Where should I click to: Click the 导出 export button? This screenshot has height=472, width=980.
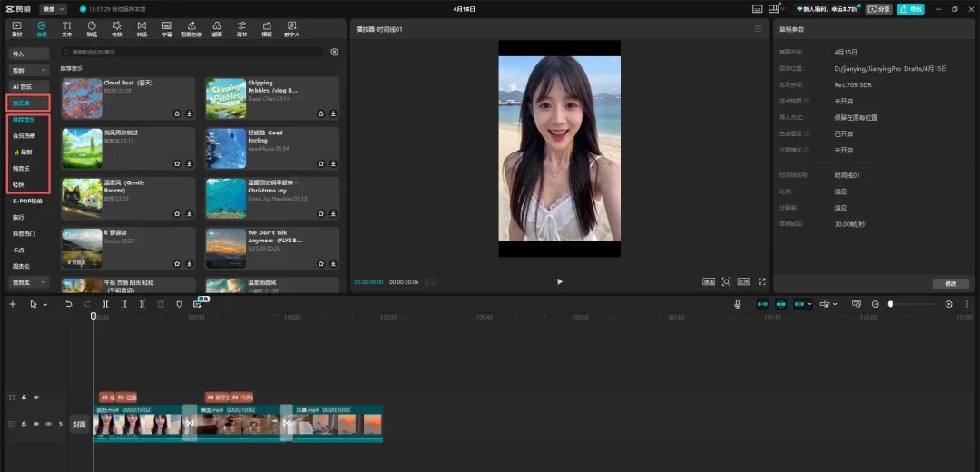[x=910, y=8]
